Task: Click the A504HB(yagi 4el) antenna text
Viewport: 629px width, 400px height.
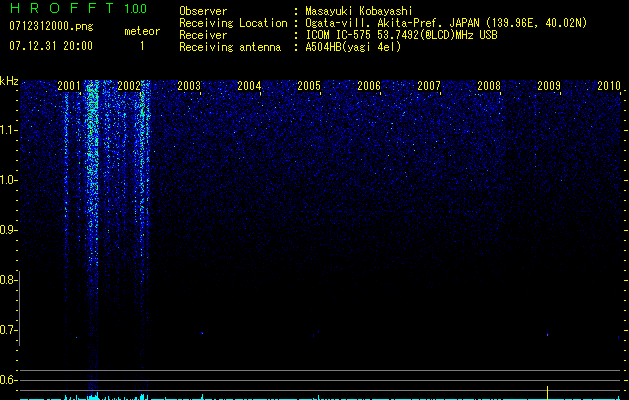Action: click(353, 47)
